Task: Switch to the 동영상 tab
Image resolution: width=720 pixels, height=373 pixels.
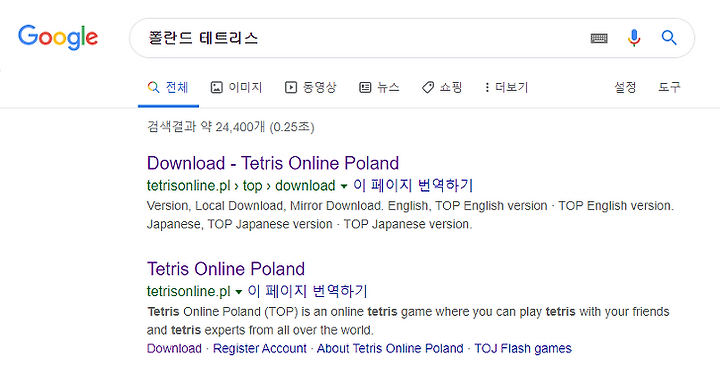Action: click(311, 87)
